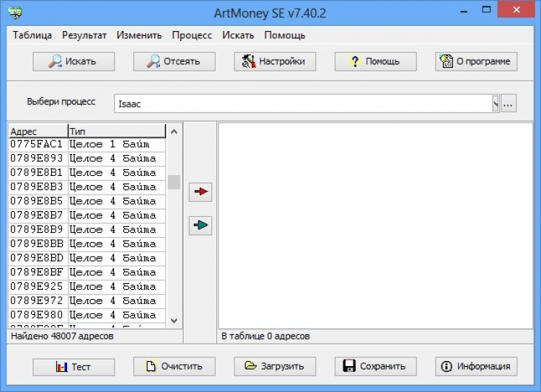Select address row 0789E8B7
The width and height of the screenshot is (541, 392).
87,215
